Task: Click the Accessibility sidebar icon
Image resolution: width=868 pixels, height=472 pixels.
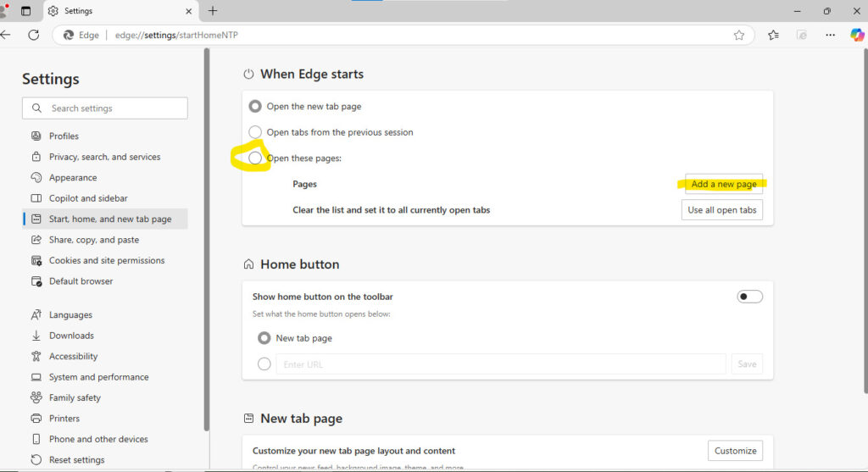Action: coord(36,356)
